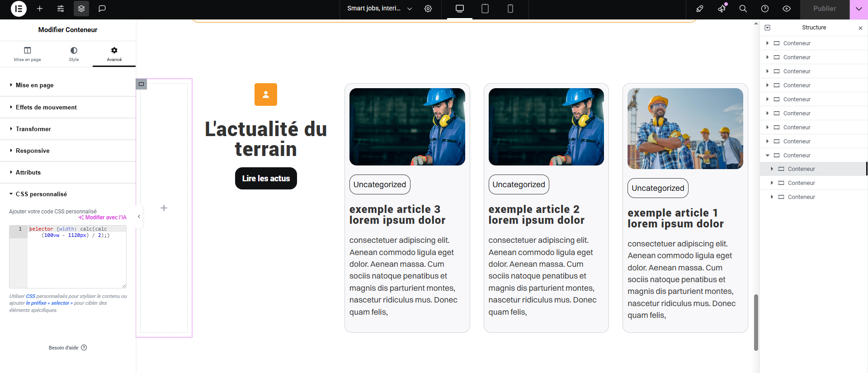This screenshot has width=868, height=373.
Task: Open exemple article 2 image thumbnail
Action: [546, 127]
